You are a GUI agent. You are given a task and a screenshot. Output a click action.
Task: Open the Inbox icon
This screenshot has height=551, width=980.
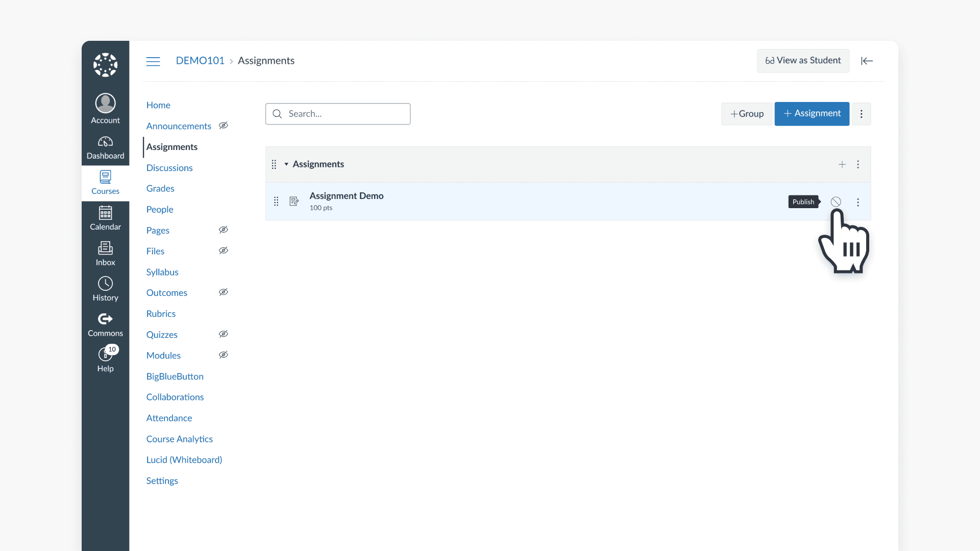105,253
